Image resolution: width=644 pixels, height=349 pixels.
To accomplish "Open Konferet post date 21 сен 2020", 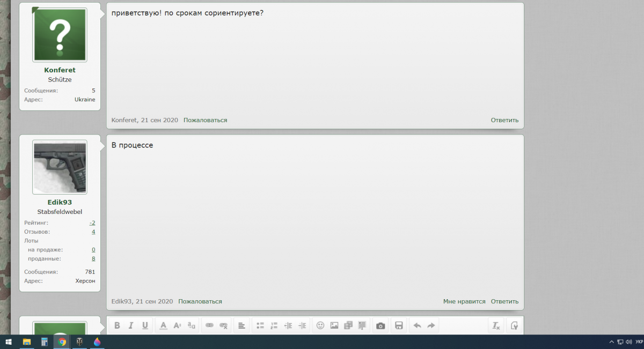I will [x=159, y=120].
